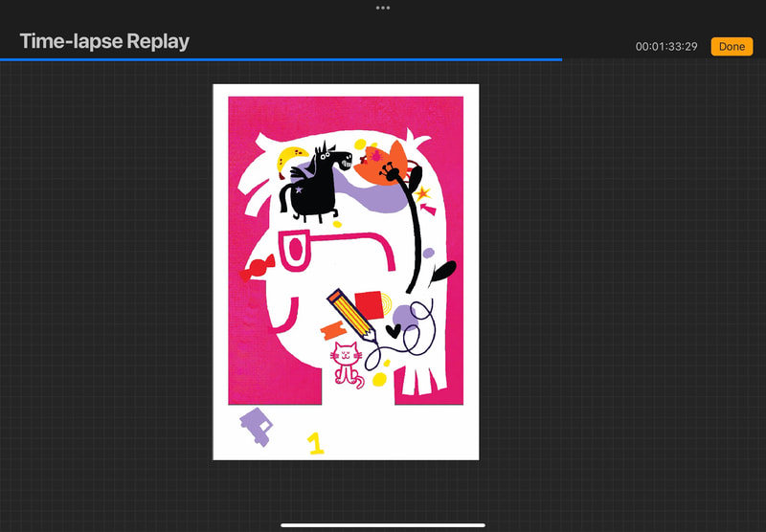The height and width of the screenshot is (532, 766).
Task: Tap the red wrapped candy shape
Action: click(x=257, y=268)
